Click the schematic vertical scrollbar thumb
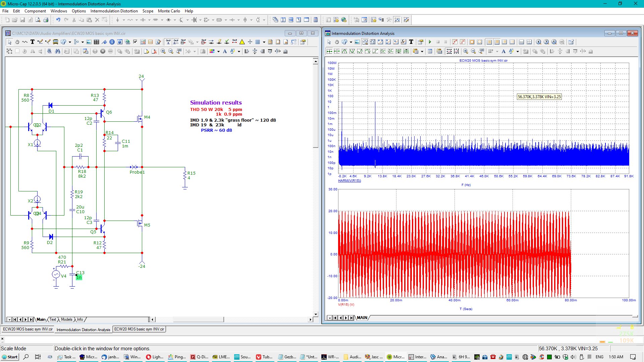Screen dimensions: 644x362 pyautogui.click(x=316, y=106)
